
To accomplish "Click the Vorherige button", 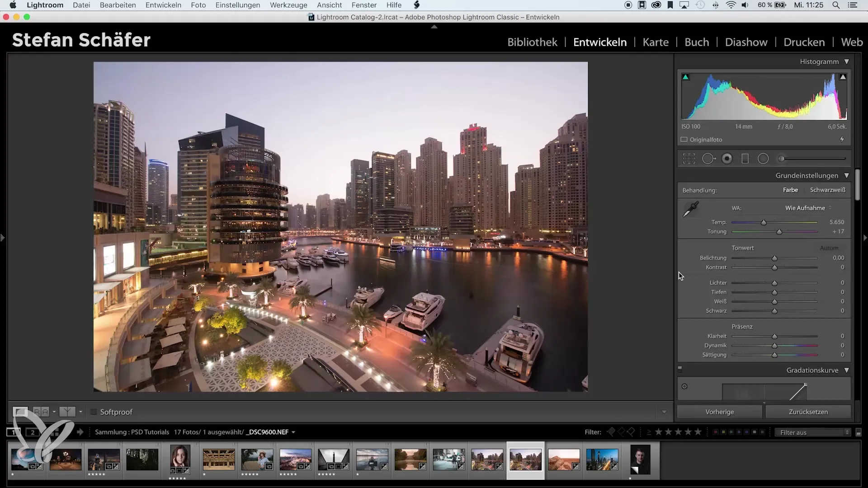I will tap(719, 412).
